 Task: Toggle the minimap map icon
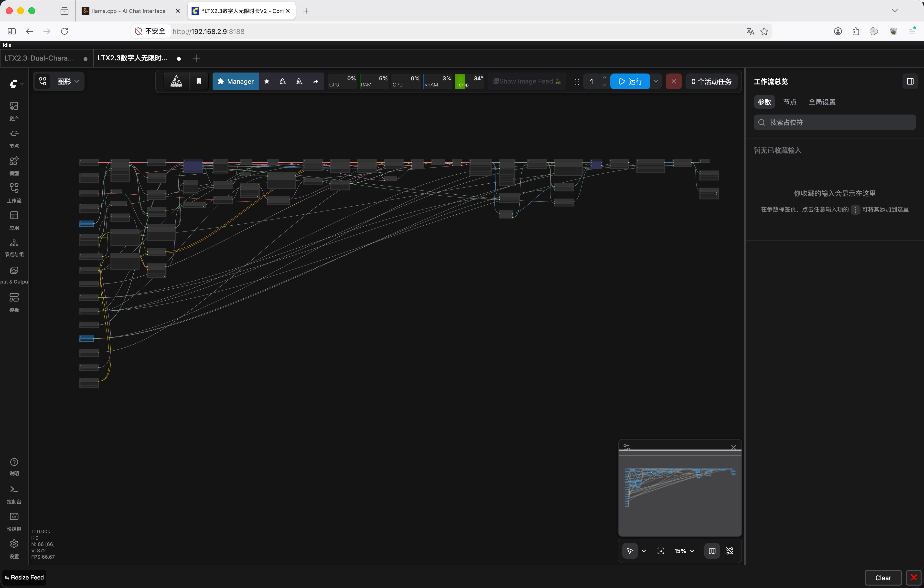712,551
